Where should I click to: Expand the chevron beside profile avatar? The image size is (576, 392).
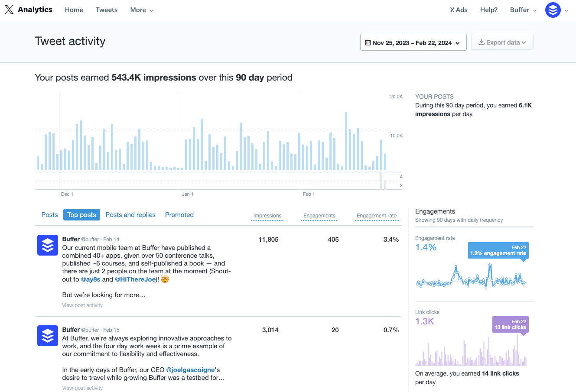coord(566,10)
